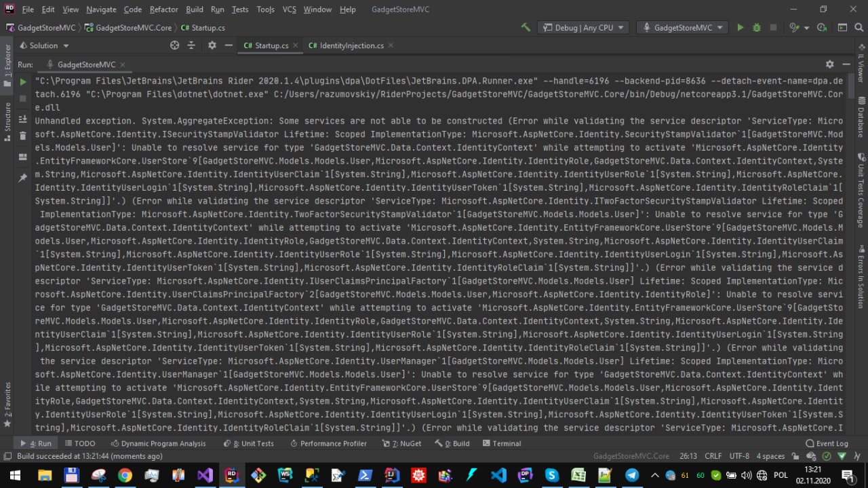Screen dimensions: 868x488
Task: Open the Tools menu
Action: (x=266, y=10)
